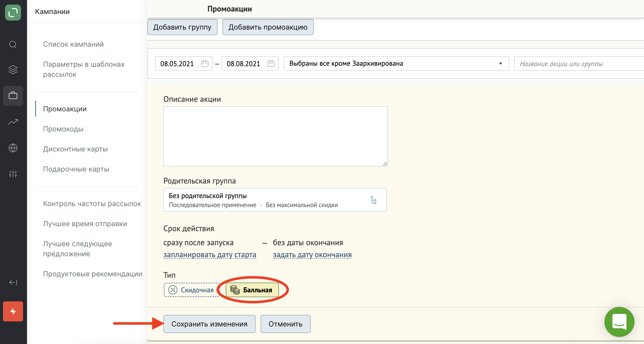Click the start date field 08.05.2021
Viewport: 644px width, 344px height.
184,63
